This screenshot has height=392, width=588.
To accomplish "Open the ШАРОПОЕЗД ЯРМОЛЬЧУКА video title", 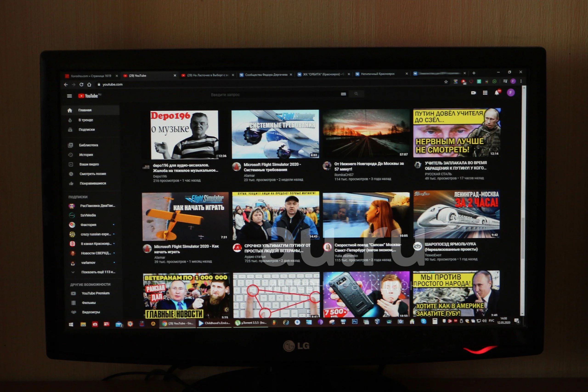I will (x=451, y=247).
